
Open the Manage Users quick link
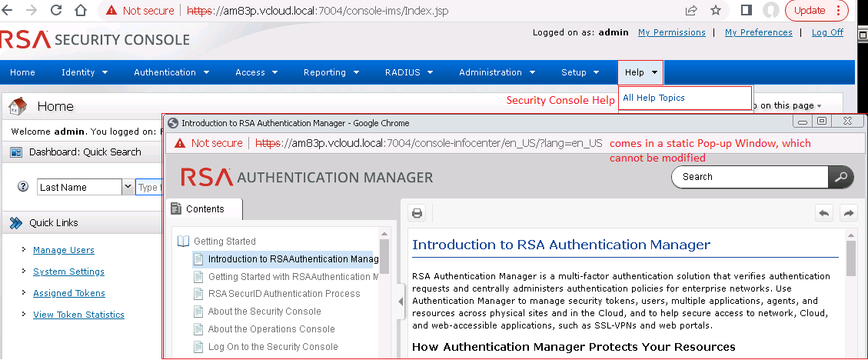[64, 250]
